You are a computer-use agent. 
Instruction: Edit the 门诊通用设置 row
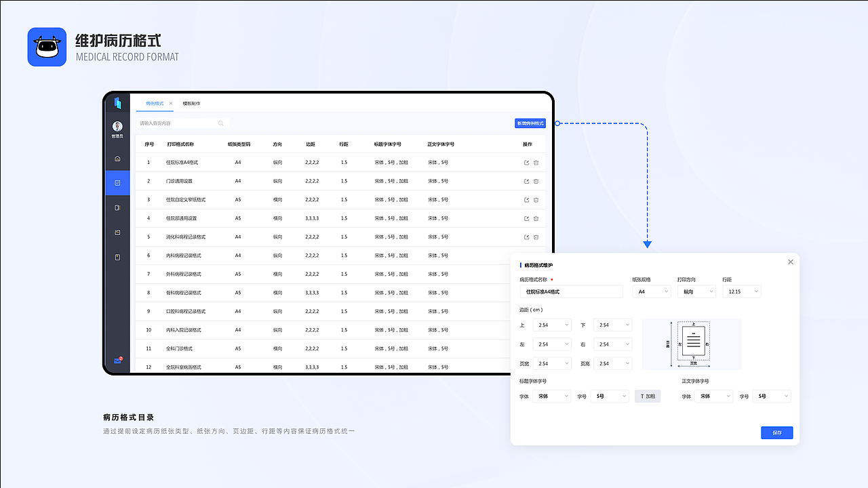tap(526, 181)
